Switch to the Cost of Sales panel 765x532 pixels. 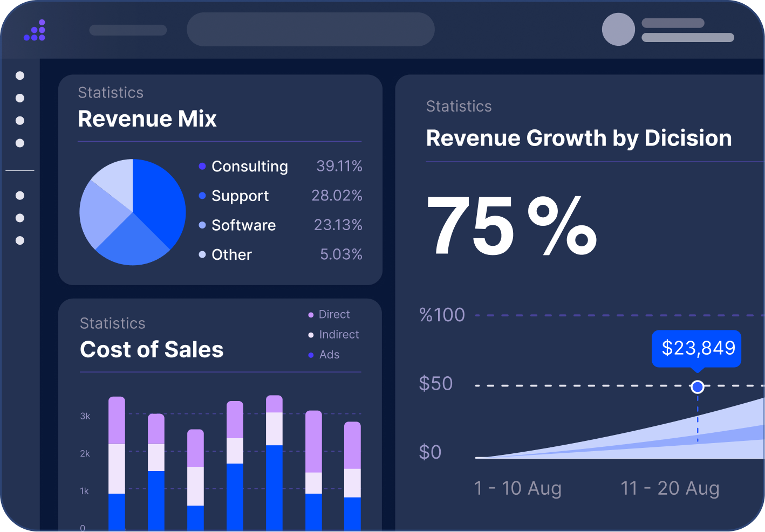[x=152, y=350]
